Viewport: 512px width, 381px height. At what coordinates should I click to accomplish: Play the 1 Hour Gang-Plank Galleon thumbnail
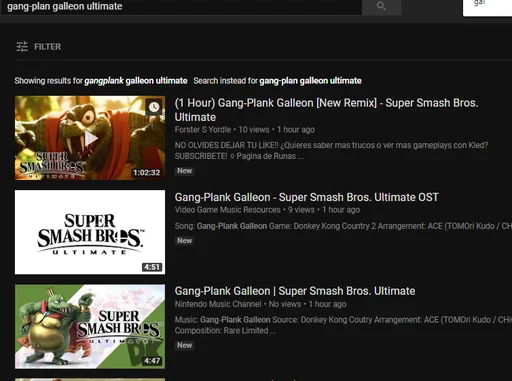point(90,138)
